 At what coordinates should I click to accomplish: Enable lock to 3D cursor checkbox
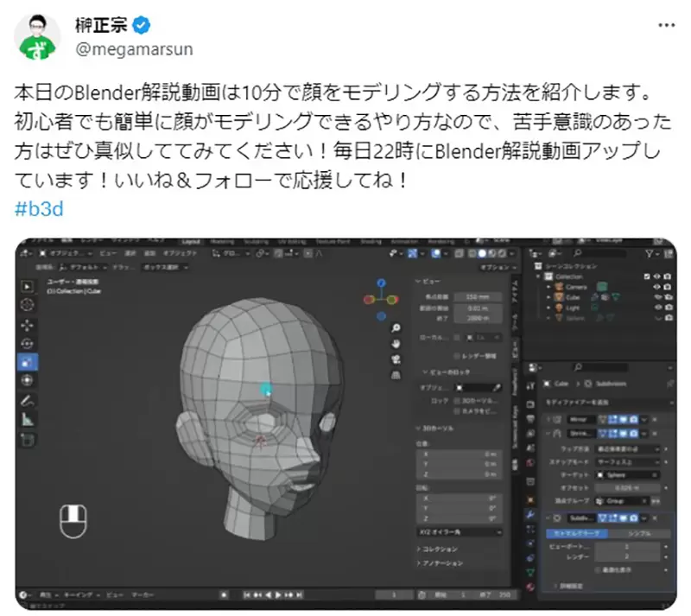click(457, 401)
